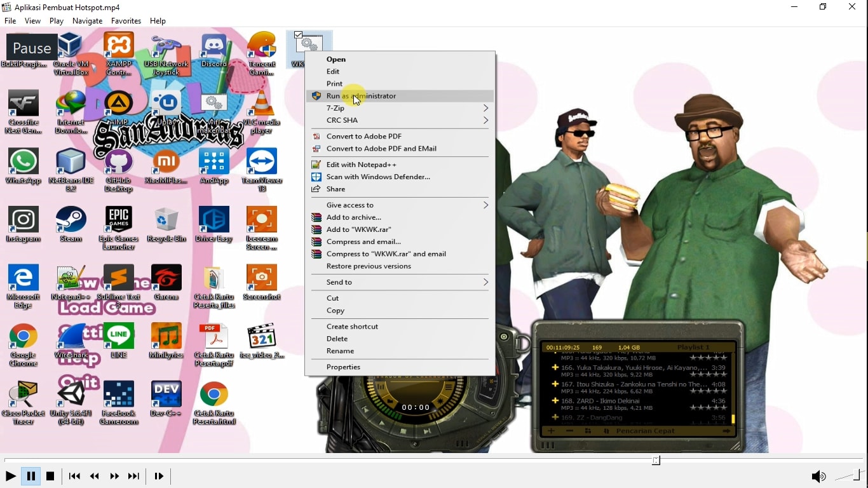Viewport: 868px width, 488px height.
Task: Click the Play button in player controls
Action: click(10, 476)
